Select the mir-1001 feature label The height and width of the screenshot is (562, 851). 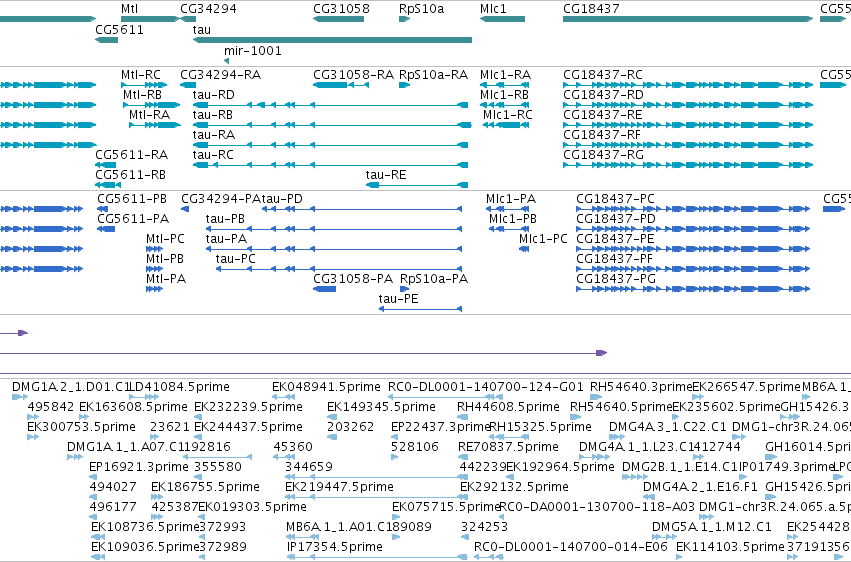click(253, 50)
